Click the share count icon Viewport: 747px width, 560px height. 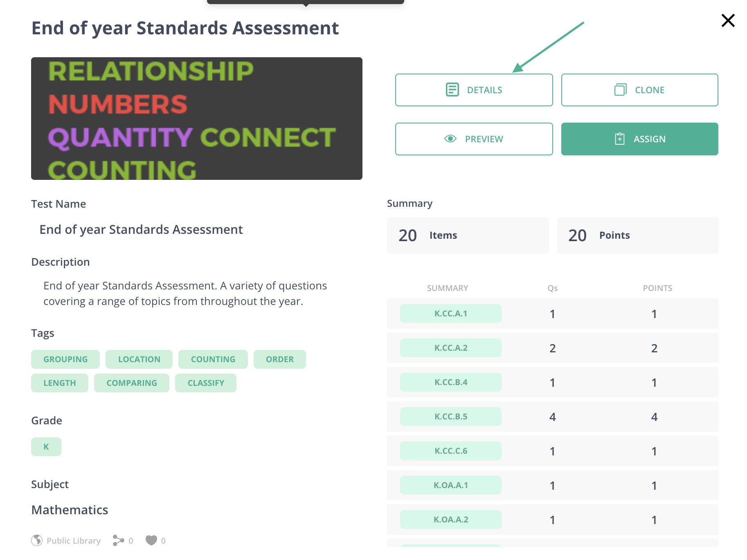click(118, 540)
